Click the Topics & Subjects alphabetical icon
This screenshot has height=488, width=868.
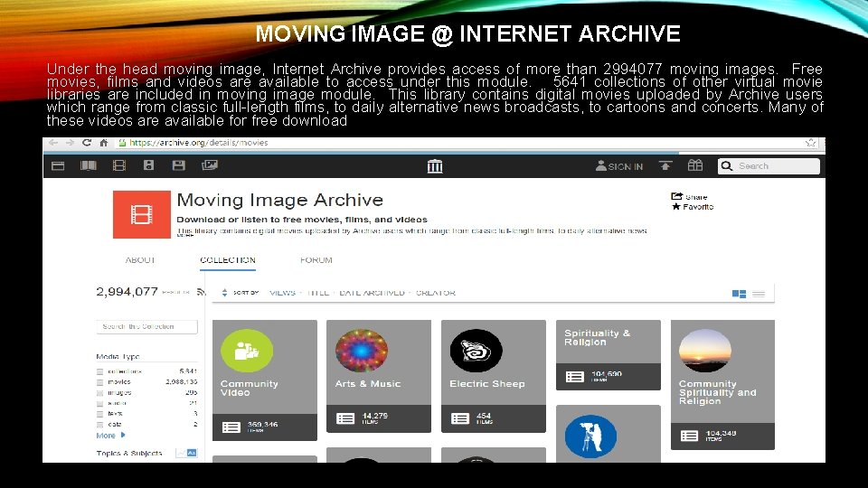[192, 453]
